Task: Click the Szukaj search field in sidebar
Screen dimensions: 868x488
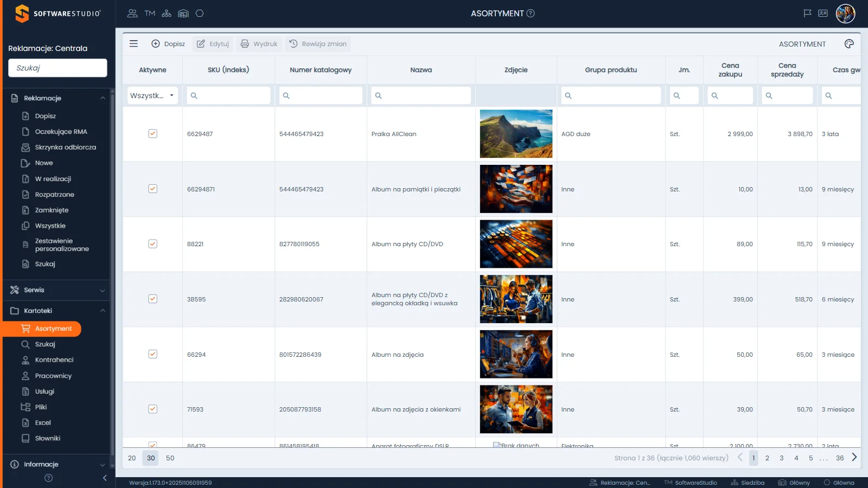Action: coord(58,68)
